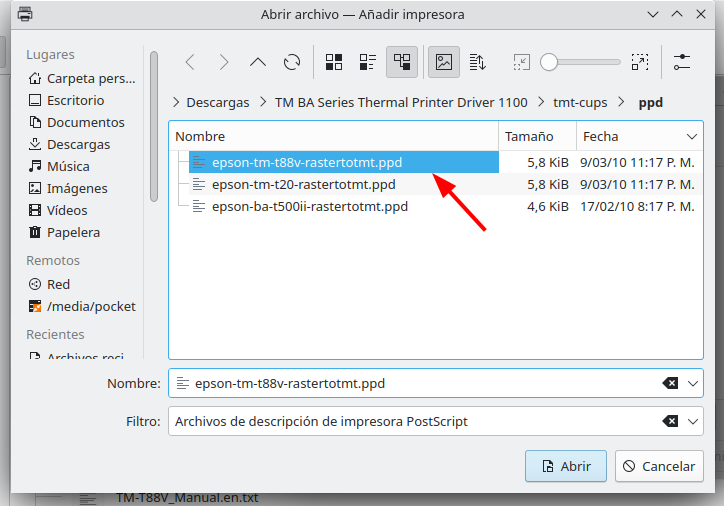724x506 pixels.
Task: Open Red under Remotos
Action: point(49,284)
